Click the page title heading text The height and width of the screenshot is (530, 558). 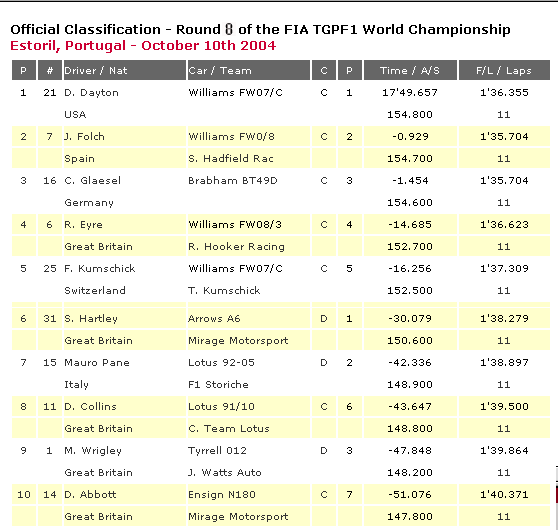click(260, 30)
